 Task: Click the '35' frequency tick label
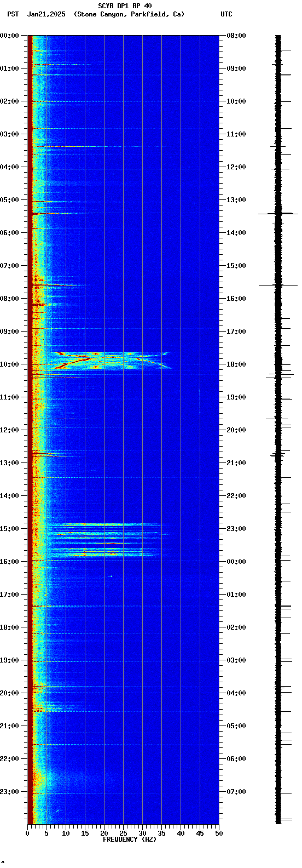(x=161, y=833)
